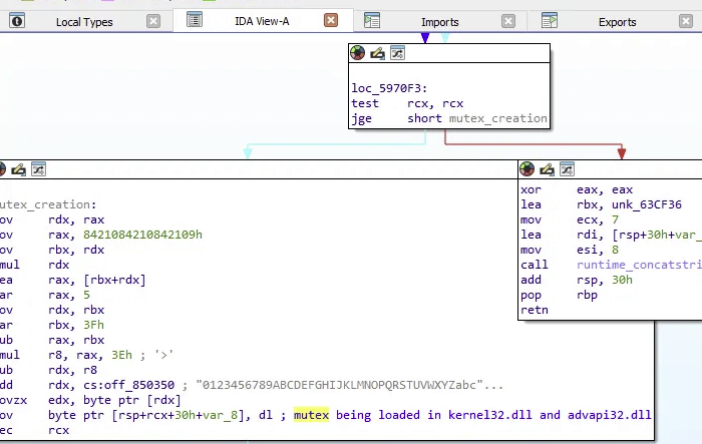Click edit pencil icon on runtime_concatstrings node
The image size is (702, 444).
547,169
